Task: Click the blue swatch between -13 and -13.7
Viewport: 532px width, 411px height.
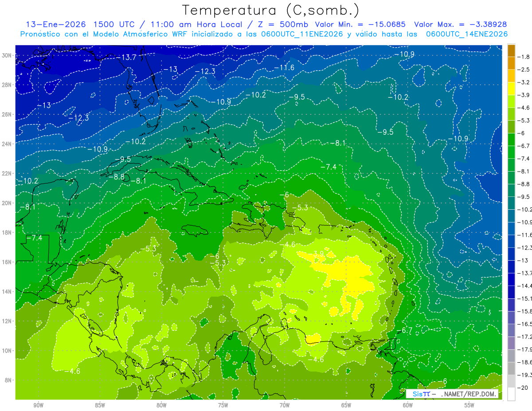Action: (511, 266)
